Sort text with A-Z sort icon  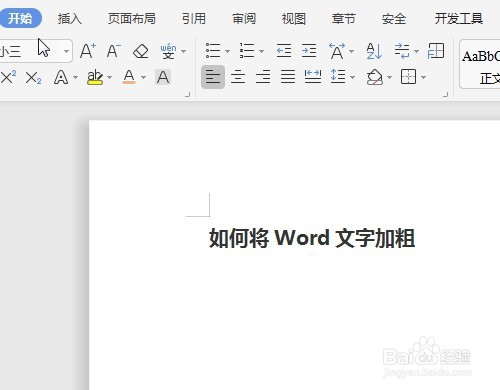click(374, 51)
